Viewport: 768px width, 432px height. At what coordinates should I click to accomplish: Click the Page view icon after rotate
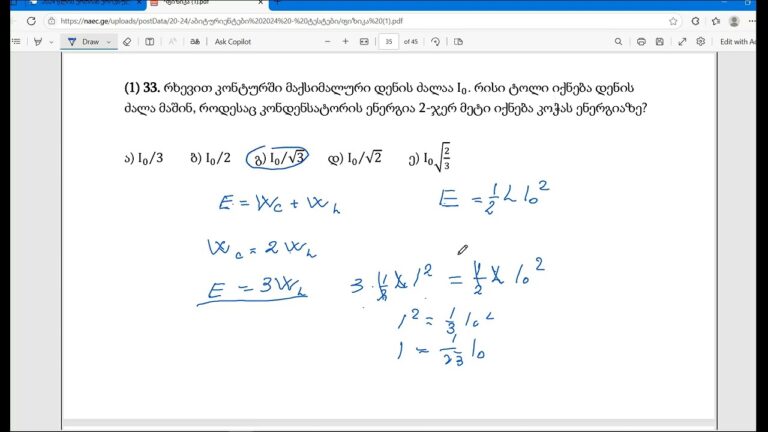point(458,42)
